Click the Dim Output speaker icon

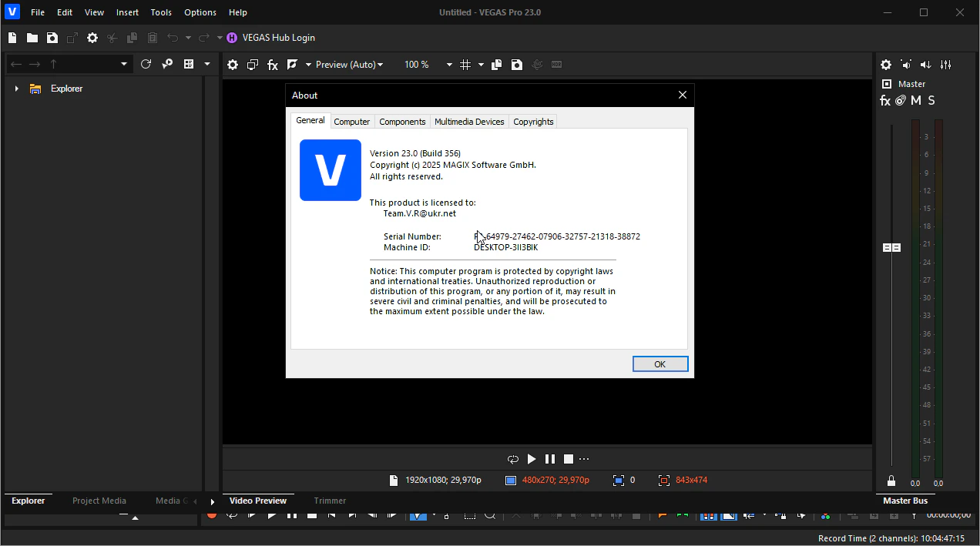tap(926, 65)
